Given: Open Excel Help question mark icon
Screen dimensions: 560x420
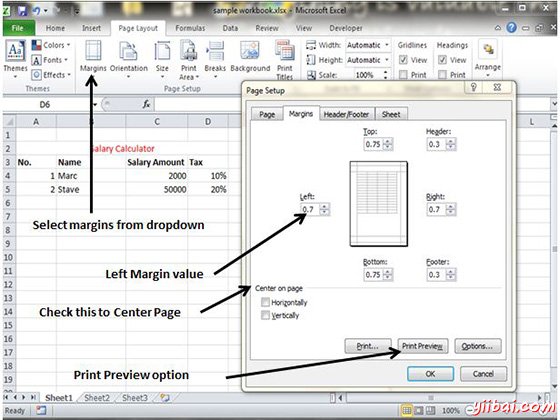Looking at the screenshot, I should pos(511,27).
